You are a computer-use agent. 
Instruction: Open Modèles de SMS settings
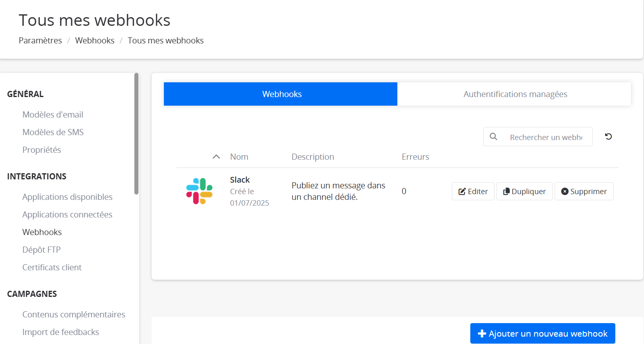(x=53, y=132)
